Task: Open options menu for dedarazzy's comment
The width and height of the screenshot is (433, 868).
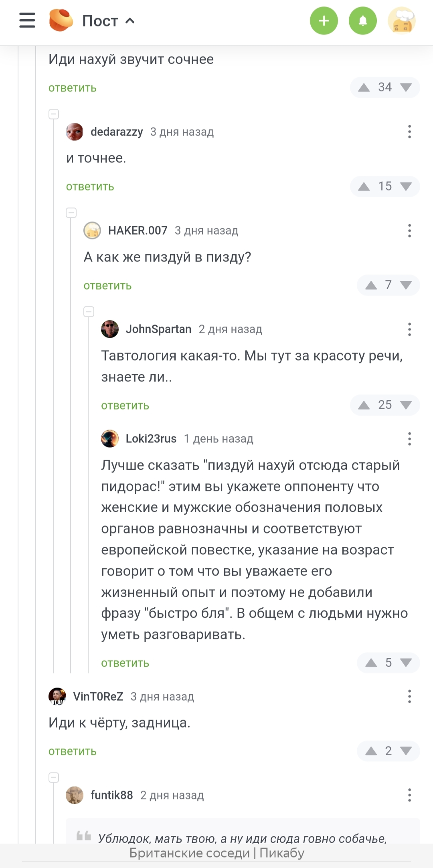Action: (409, 132)
